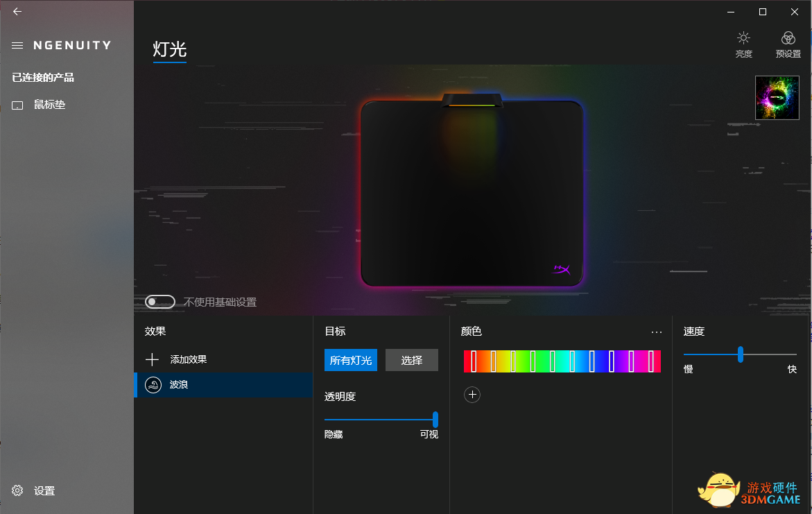Open the color panel three-dot menu

[656, 332]
